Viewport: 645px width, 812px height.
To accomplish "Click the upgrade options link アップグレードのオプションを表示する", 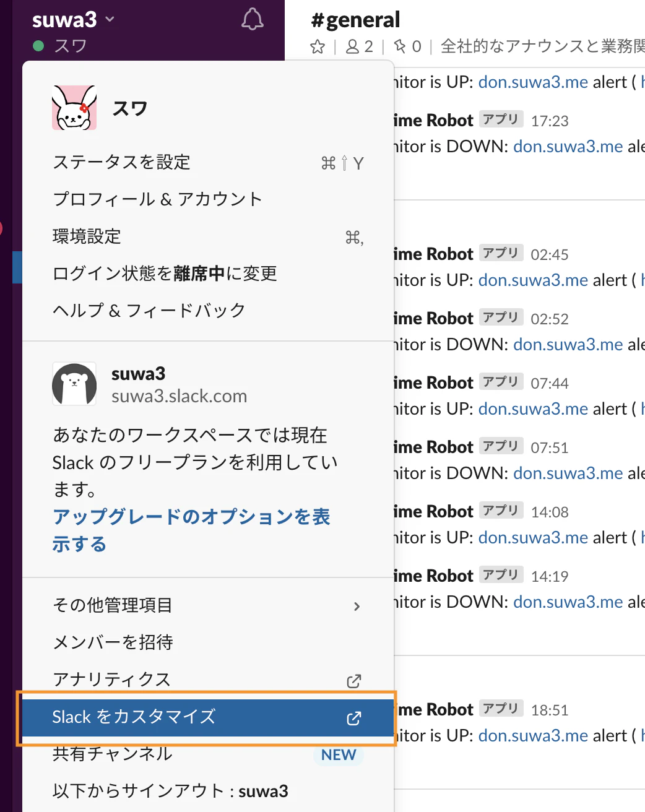I will coord(191,530).
